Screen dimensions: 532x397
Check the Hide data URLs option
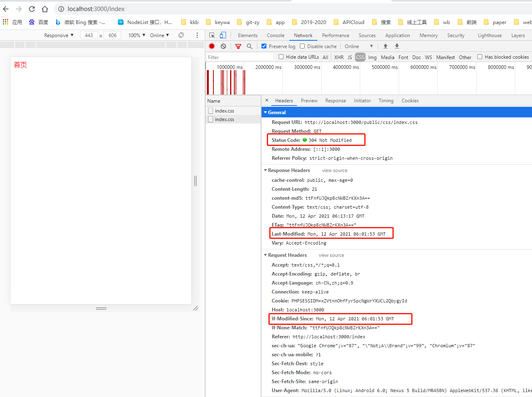point(281,57)
